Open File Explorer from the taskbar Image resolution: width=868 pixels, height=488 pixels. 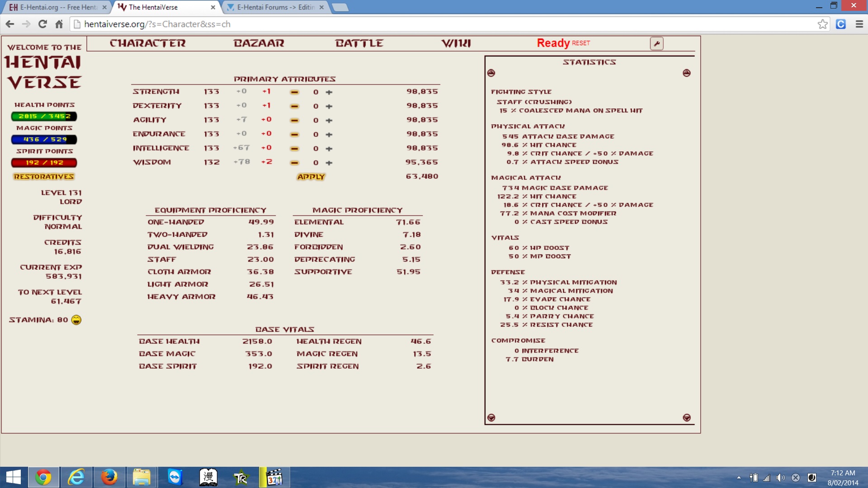coord(142,477)
